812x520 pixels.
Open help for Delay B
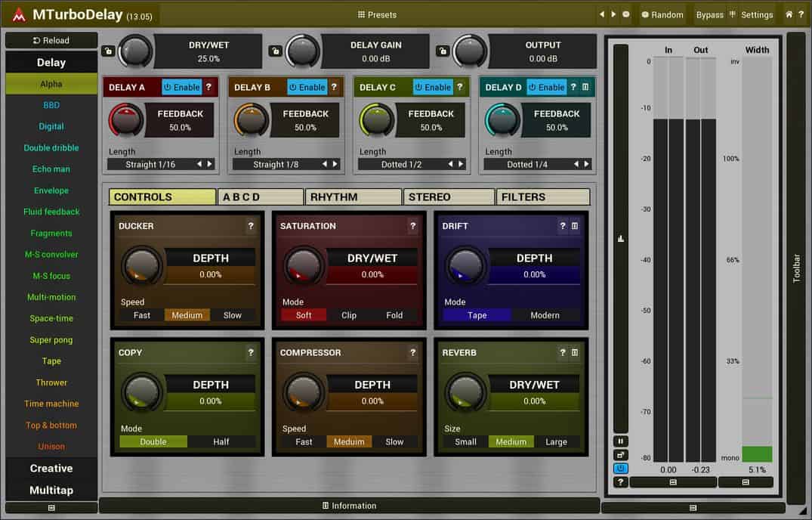click(334, 87)
